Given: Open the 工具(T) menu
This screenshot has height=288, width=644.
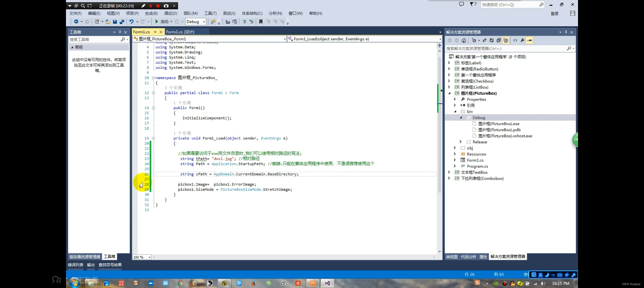Looking at the screenshot, I should [210, 13].
